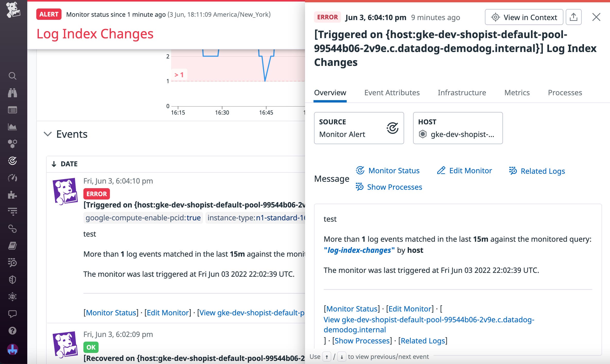The width and height of the screenshot is (610, 364).
Task: Open the Events icon in sidebar
Action: coord(12,110)
